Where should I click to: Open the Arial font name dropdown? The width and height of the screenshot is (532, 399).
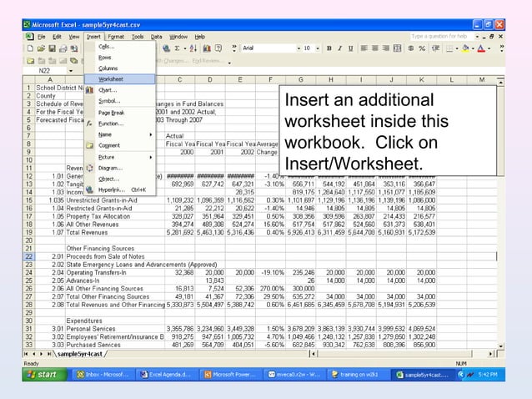[x=299, y=48]
